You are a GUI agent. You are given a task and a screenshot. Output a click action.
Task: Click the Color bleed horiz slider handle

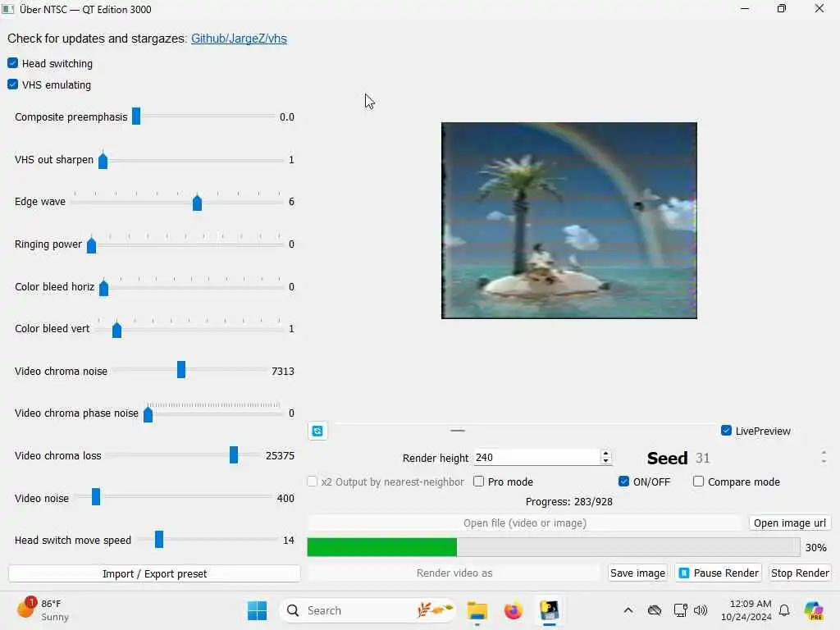104,288
